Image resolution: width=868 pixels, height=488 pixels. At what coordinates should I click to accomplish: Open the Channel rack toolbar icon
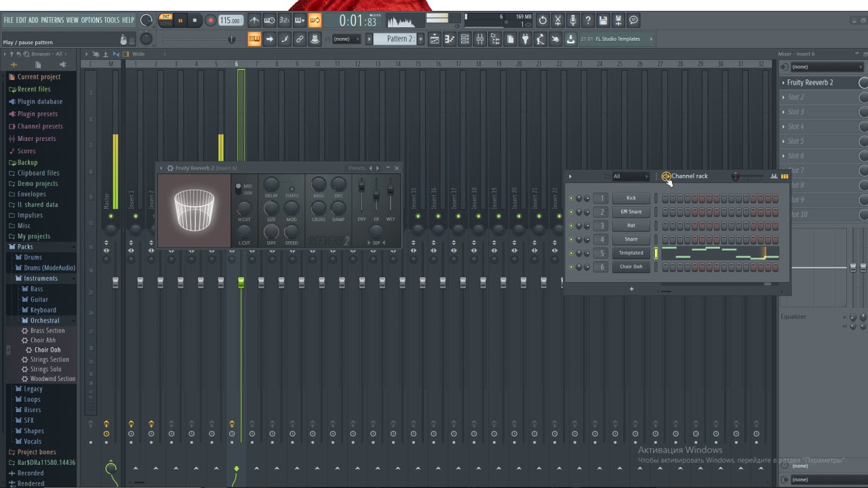[x=465, y=39]
